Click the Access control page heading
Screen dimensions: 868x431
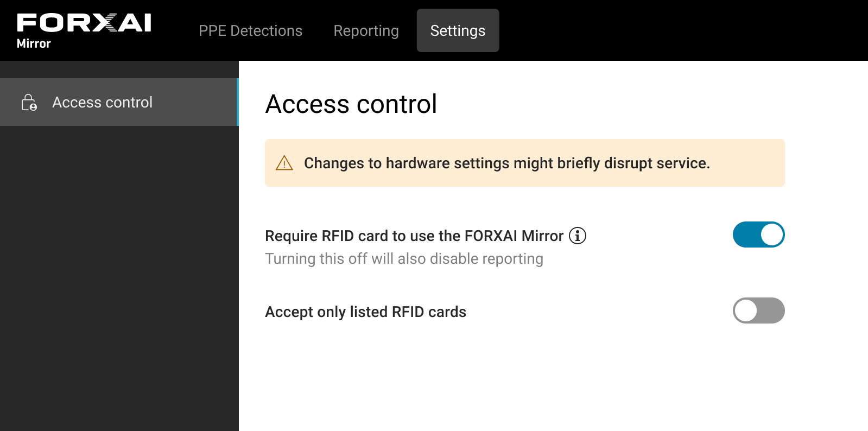tap(351, 104)
